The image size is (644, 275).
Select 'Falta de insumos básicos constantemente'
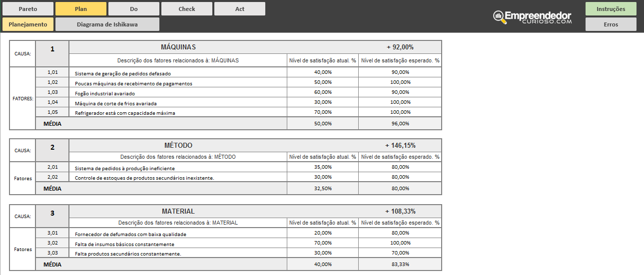coord(178,243)
